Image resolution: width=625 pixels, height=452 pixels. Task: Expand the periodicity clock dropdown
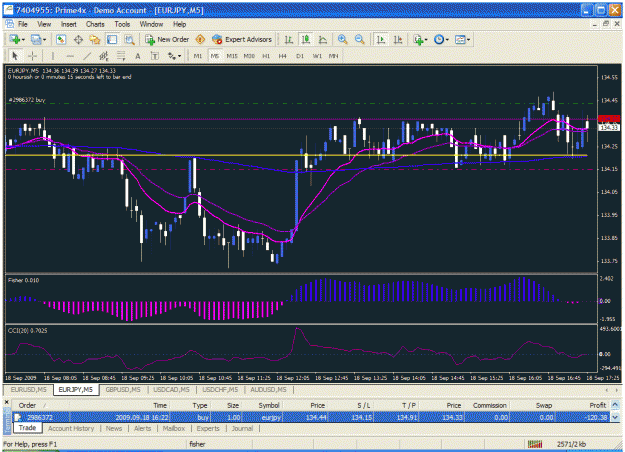447,39
